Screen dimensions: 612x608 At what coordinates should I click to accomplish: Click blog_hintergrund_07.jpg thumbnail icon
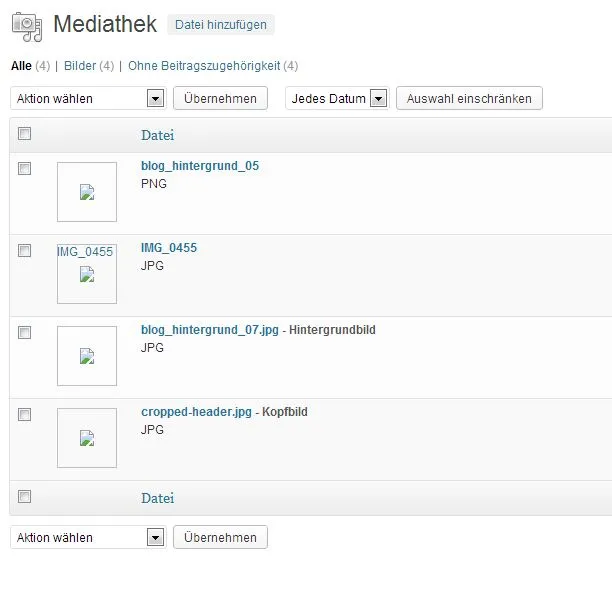87,356
